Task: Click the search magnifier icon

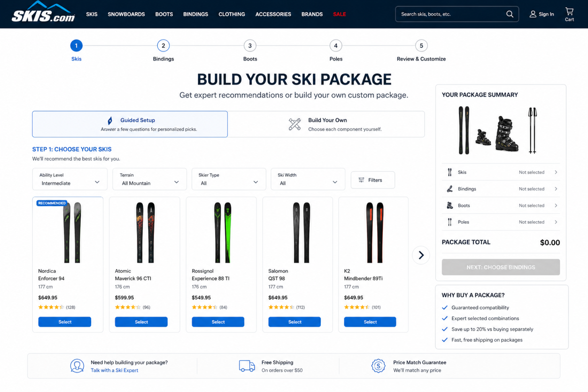Action: tap(510, 14)
